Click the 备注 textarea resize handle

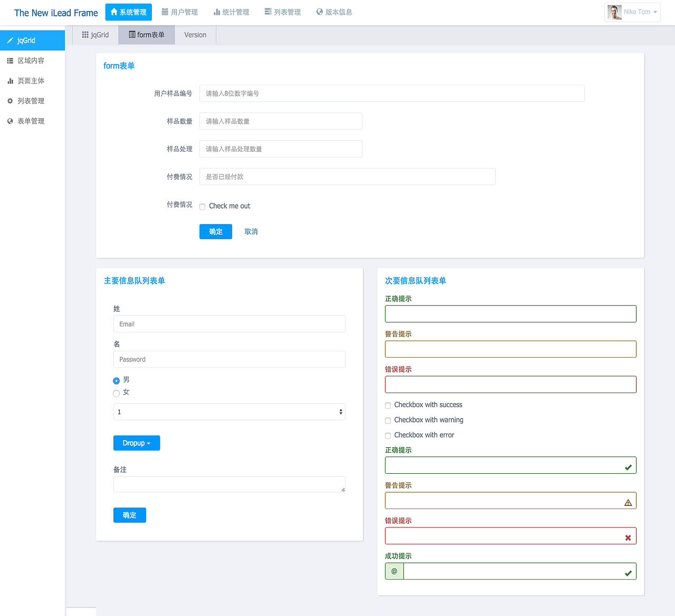(x=343, y=490)
